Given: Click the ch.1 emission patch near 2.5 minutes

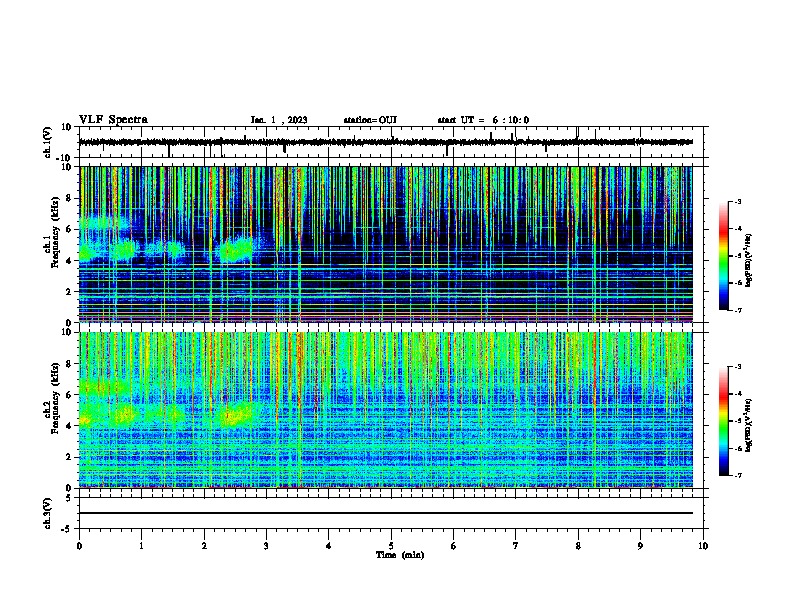Looking at the screenshot, I should pyautogui.click(x=235, y=249).
